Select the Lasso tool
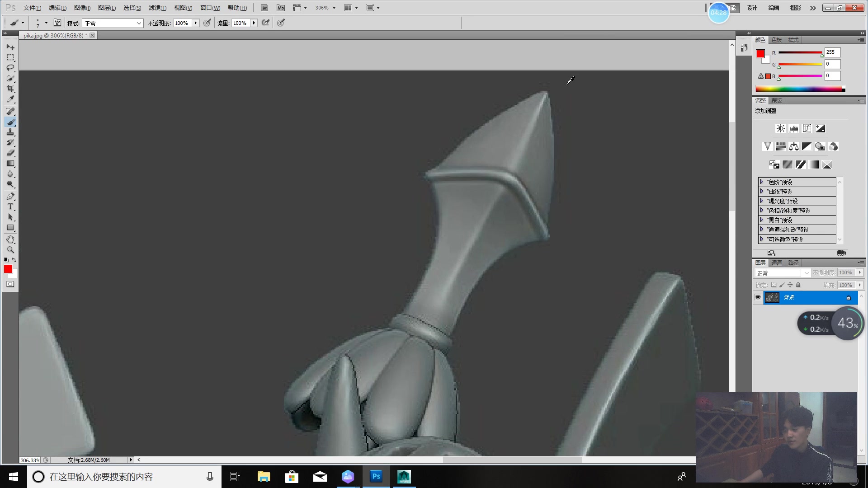868x488 pixels. click(x=10, y=68)
